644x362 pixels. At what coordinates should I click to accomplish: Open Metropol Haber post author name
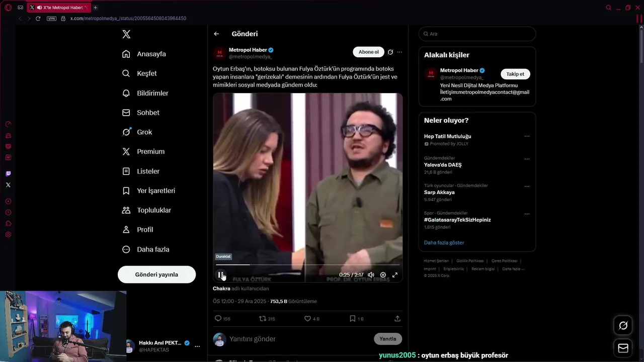248,50
